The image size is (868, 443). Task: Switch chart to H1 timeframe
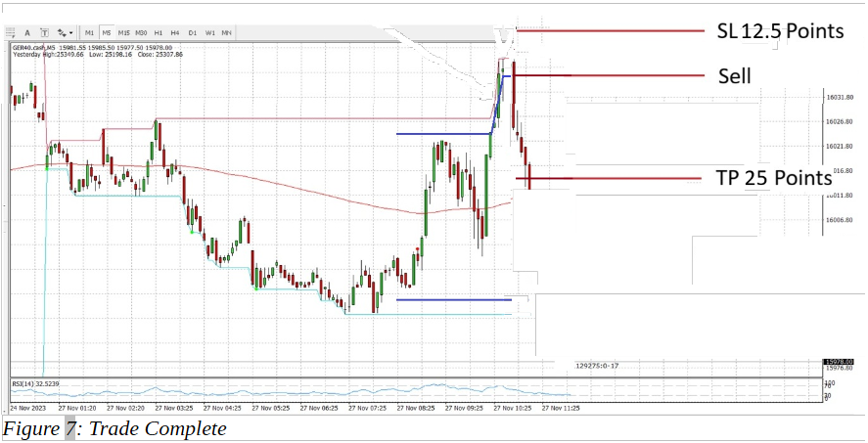[159, 33]
